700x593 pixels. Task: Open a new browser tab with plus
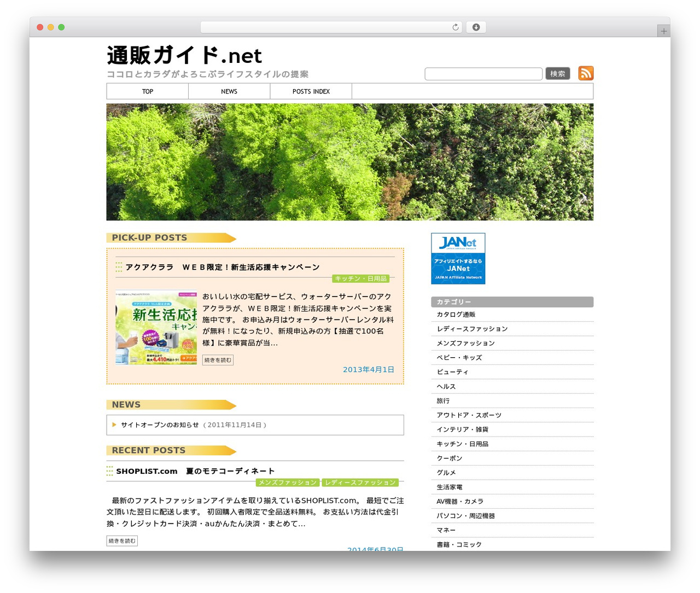point(663,31)
